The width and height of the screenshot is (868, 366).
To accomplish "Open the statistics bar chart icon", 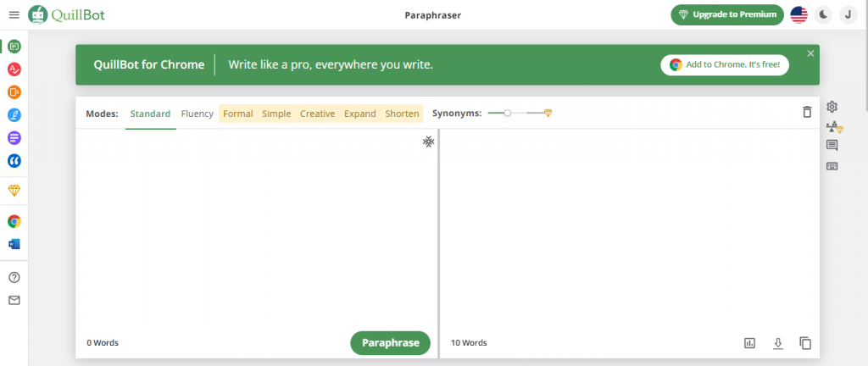I will [x=749, y=343].
